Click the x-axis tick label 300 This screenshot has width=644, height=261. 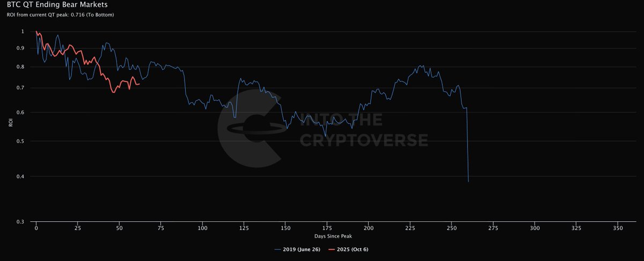[x=535, y=228]
